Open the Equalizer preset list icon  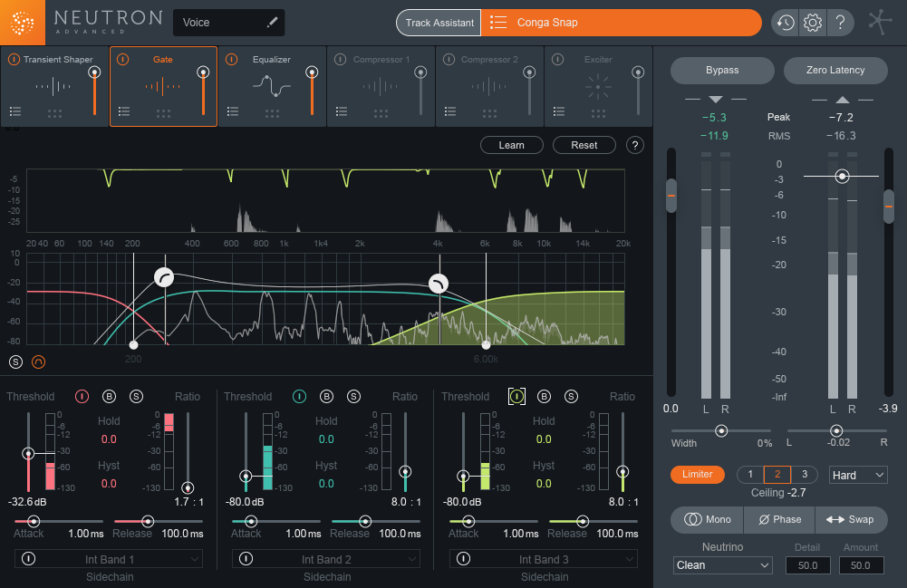tap(233, 111)
